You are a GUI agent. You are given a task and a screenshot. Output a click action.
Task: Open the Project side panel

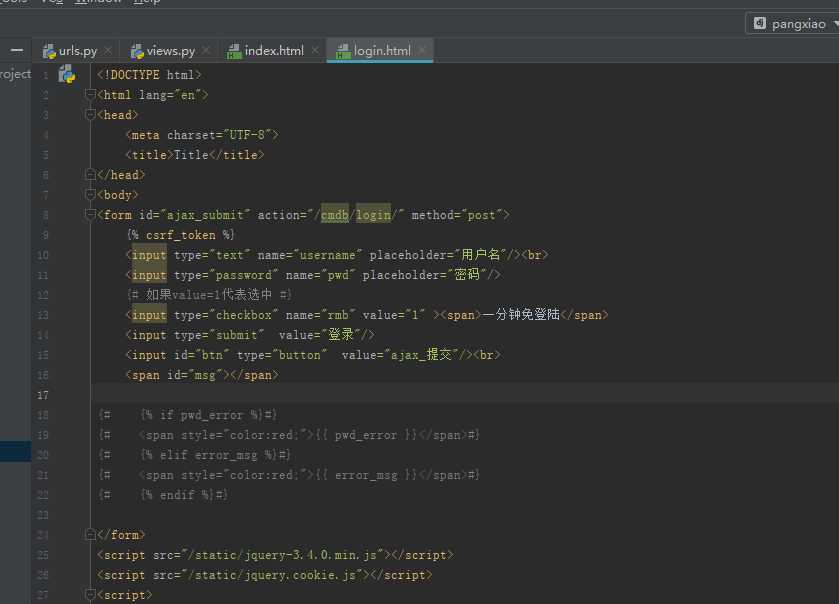click(15, 74)
